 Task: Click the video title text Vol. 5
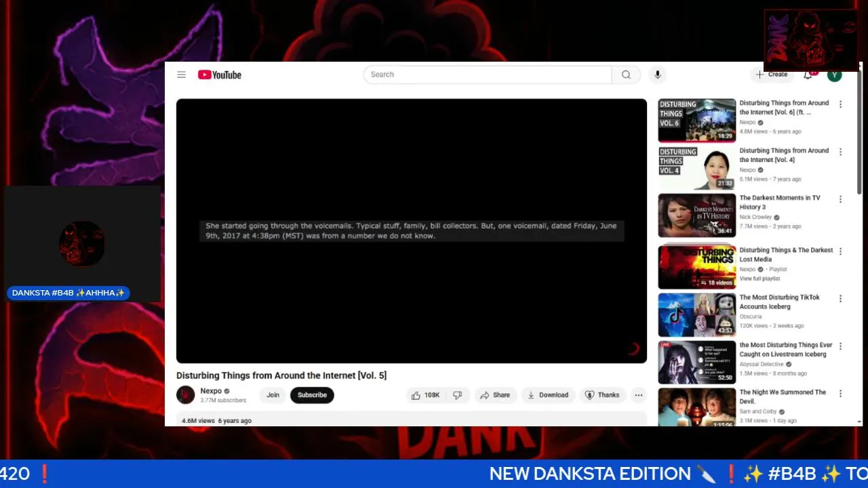[x=281, y=375]
